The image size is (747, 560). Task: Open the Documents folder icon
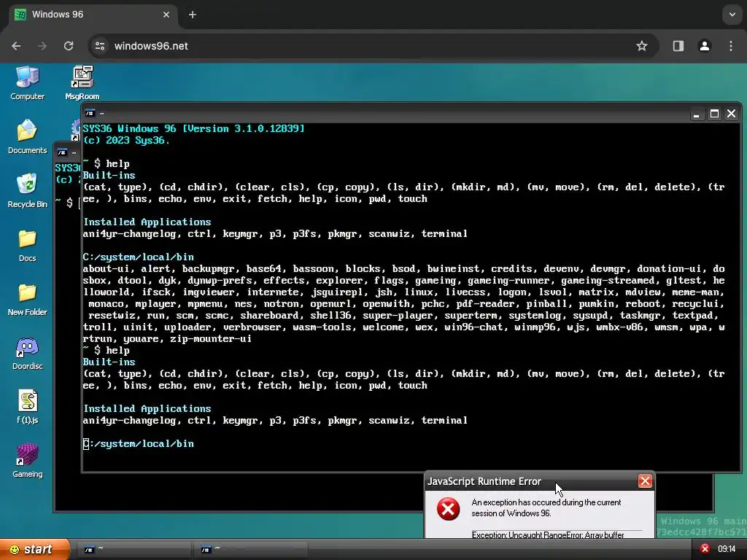pyautogui.click(x=27, y=137)
